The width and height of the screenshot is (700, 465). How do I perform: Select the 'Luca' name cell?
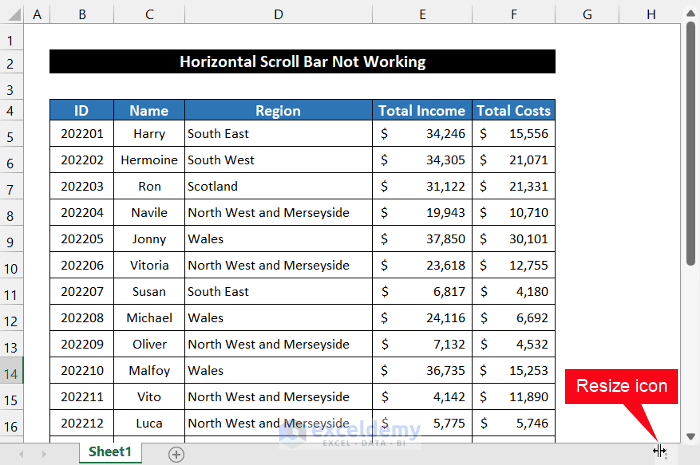click(149, 423)
